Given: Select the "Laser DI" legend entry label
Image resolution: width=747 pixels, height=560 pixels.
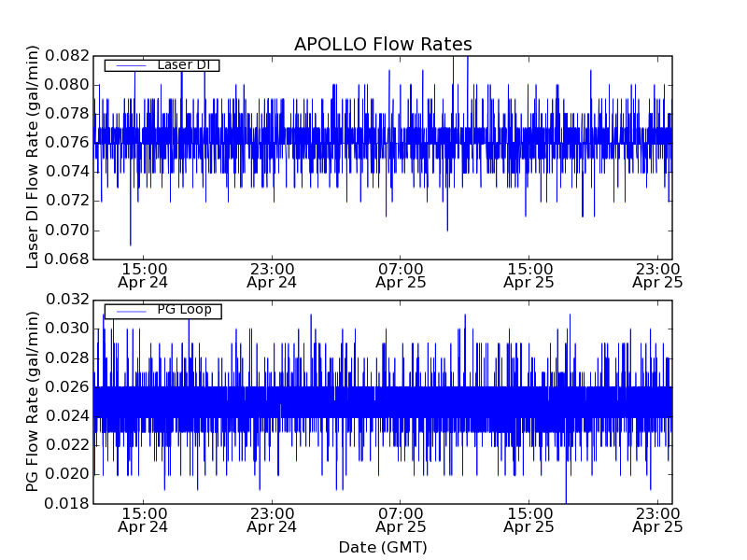Looking at the screenshot, I should 184,64.
